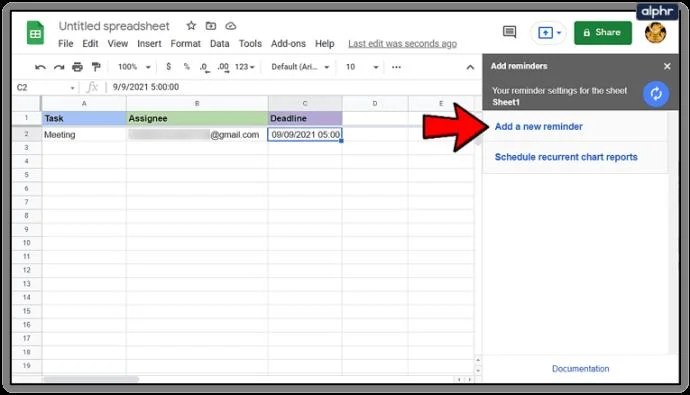
Task: Select the Task header cell
Action: tap(84, 118)
